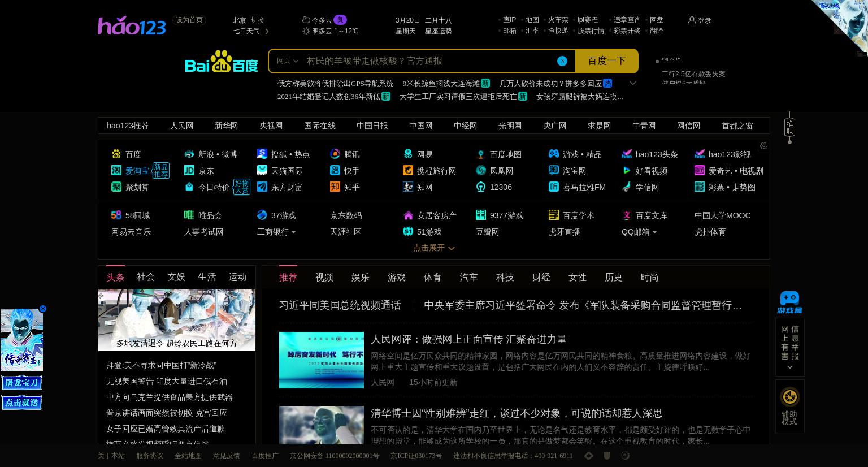The width and height of the screenshot is (868, 467).
Task: Open 人民网评 article thumbnail
Action: pyautogui.click(x=322, y=360)
